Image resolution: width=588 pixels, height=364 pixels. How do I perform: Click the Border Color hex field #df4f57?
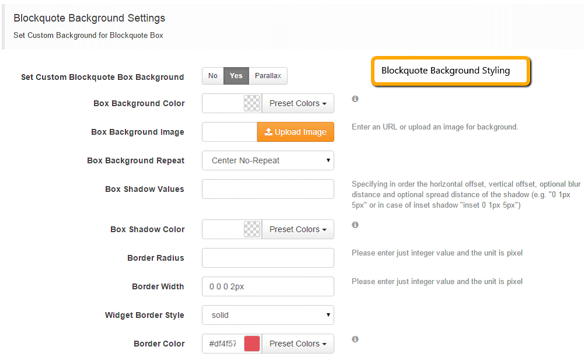pyautogui.click(x=223, y=344)
